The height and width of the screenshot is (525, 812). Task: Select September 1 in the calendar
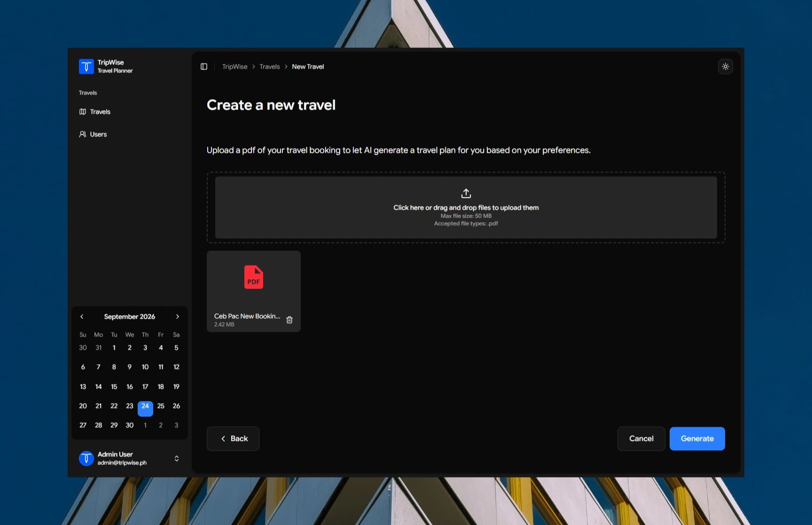(x=114, y=348)
